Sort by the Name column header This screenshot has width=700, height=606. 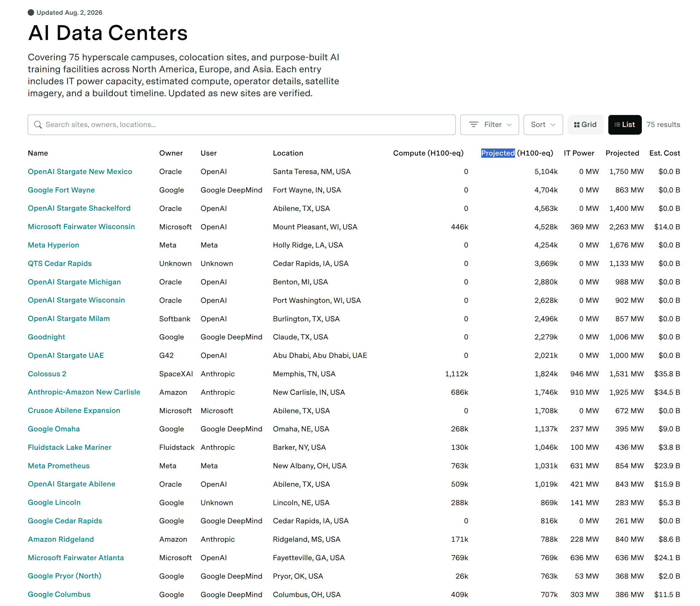point(38,153)
